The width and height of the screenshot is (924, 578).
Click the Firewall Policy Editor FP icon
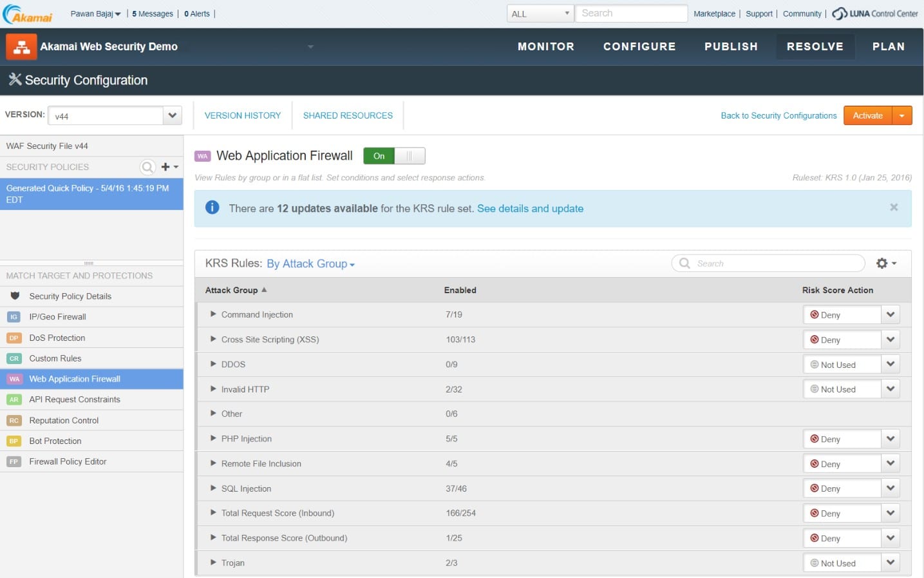tap(14, 461)
